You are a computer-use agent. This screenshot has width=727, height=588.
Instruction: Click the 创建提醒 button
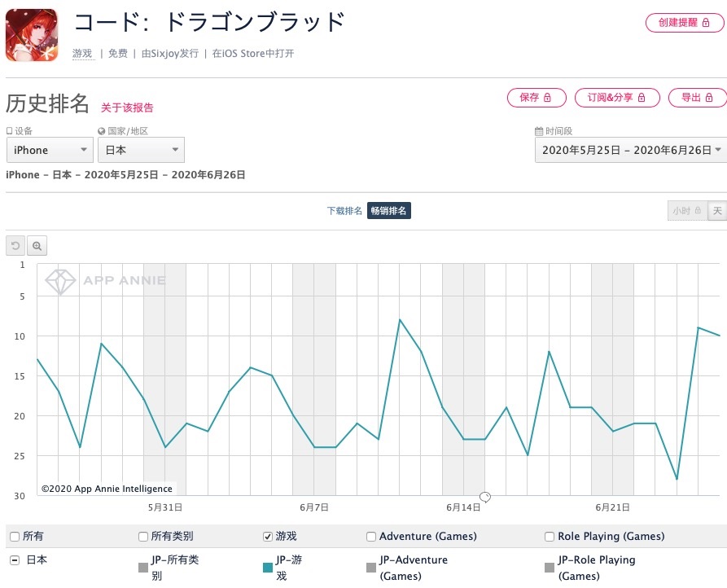click(684, 23)
